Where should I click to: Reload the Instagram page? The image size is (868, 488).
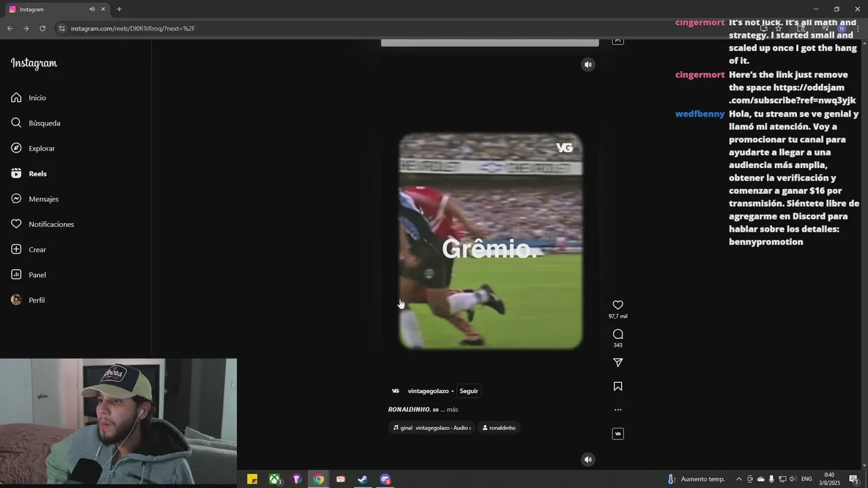click(x=42, y=28)
